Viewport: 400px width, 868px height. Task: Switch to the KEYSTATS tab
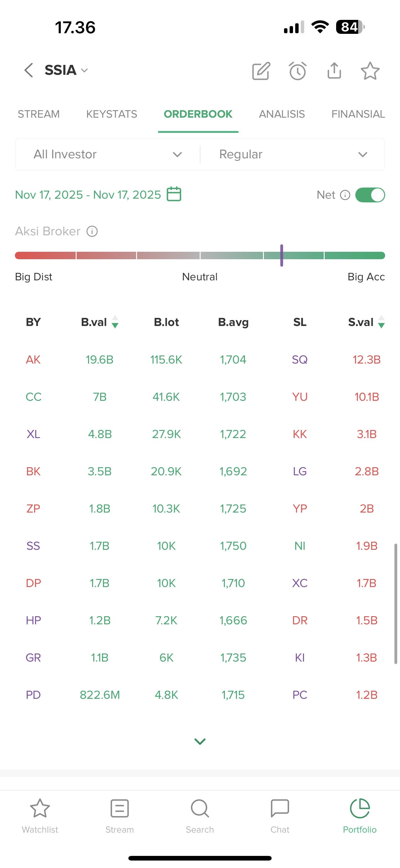tap(111, 114)
